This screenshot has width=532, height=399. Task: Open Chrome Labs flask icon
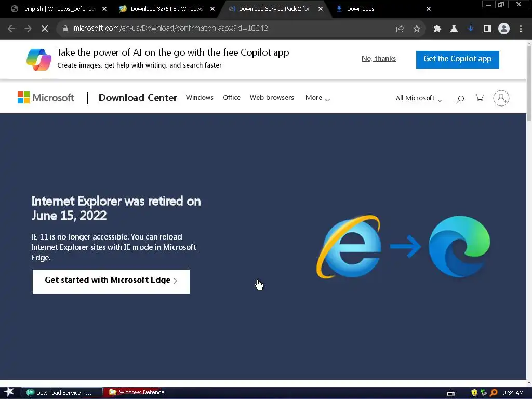454,29
